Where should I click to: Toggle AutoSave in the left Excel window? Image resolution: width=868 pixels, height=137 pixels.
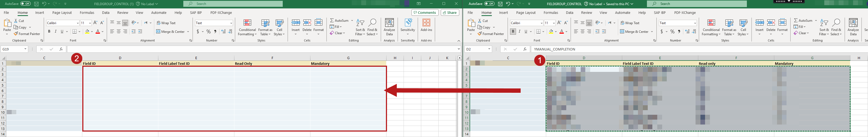click(x=26, y=4)
